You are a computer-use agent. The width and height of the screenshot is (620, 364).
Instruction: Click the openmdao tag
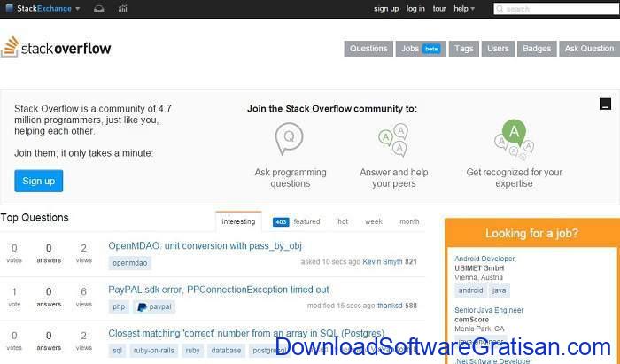click(129, 263)
